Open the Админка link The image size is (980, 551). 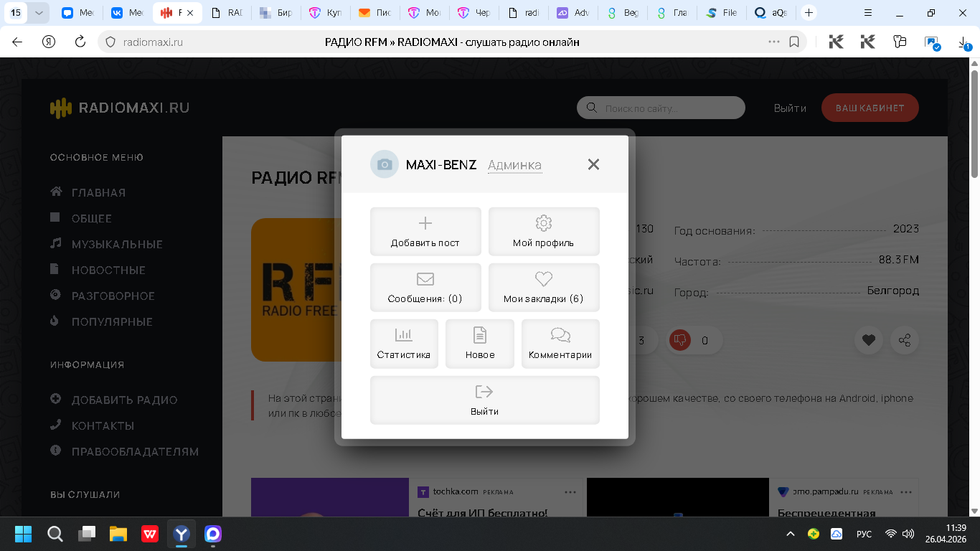coord(514,165)
